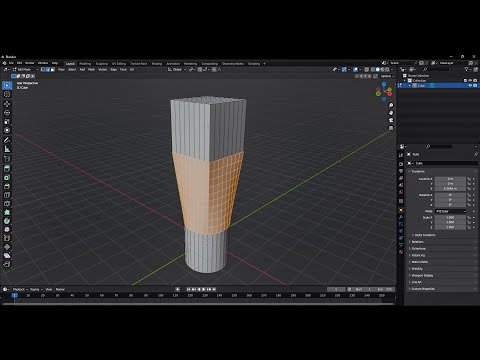Open the Options dropdown in viewport header
The width and height of the screenshot is (480, 360).
click(387, 76)
